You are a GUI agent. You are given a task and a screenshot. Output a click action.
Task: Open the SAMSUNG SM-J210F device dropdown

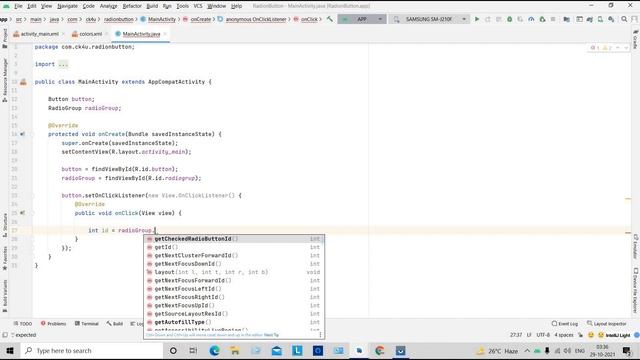coord(429,19)
